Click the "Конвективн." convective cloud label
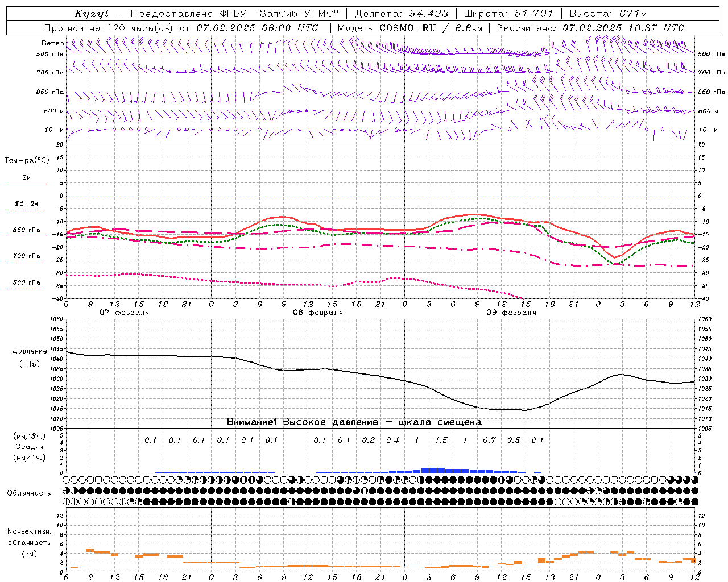The image size is (728, 582). click(29, 531)
